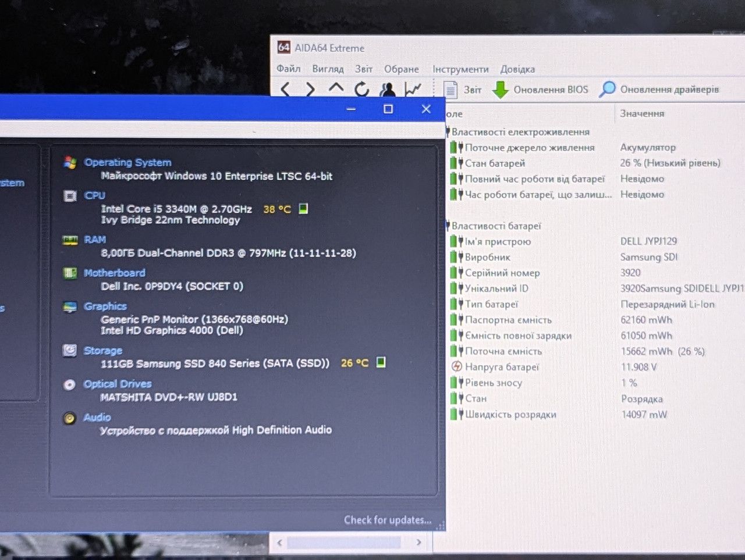Open the Обране menu in AIDA64
This screenshot has height=560, width=745.
(402, 69)
